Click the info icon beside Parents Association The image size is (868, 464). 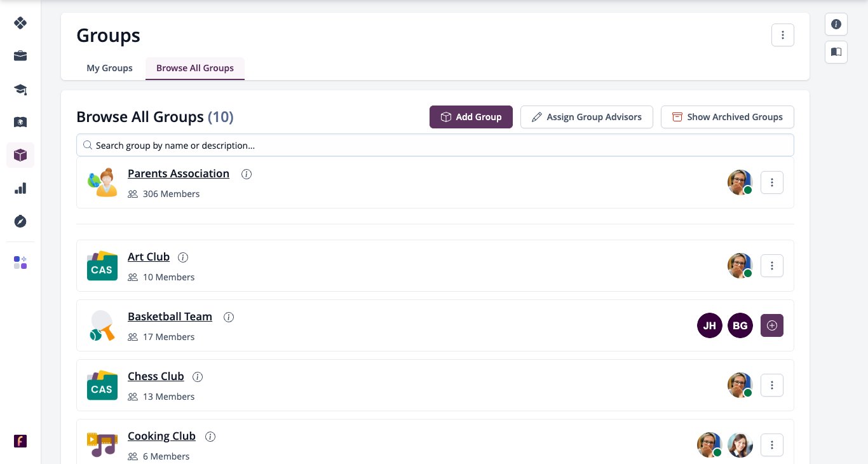[x=247, y=174]
